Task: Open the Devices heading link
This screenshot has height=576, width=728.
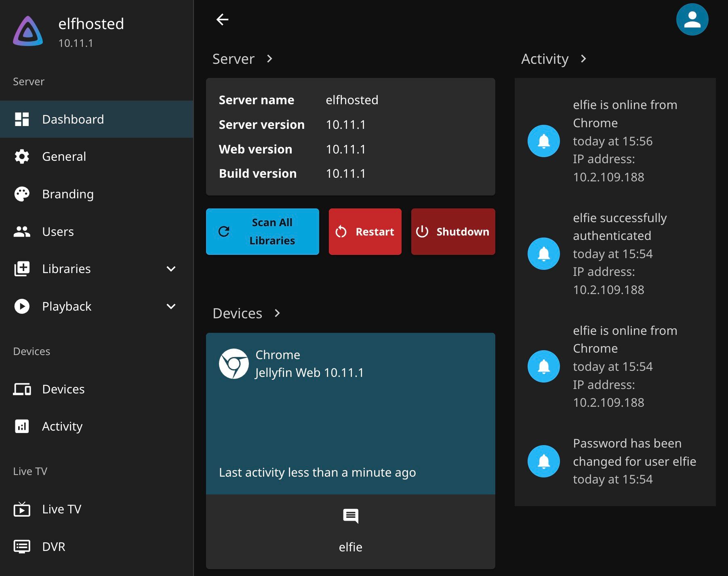Action: 238,313
